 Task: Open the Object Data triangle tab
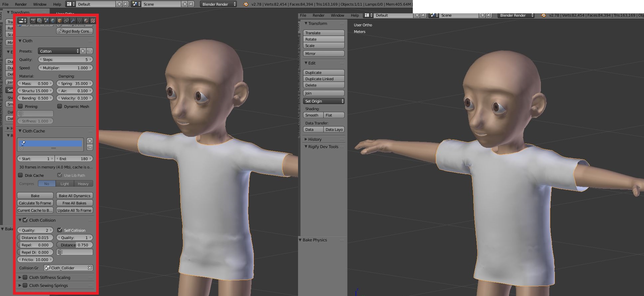(x=80, y=21)
